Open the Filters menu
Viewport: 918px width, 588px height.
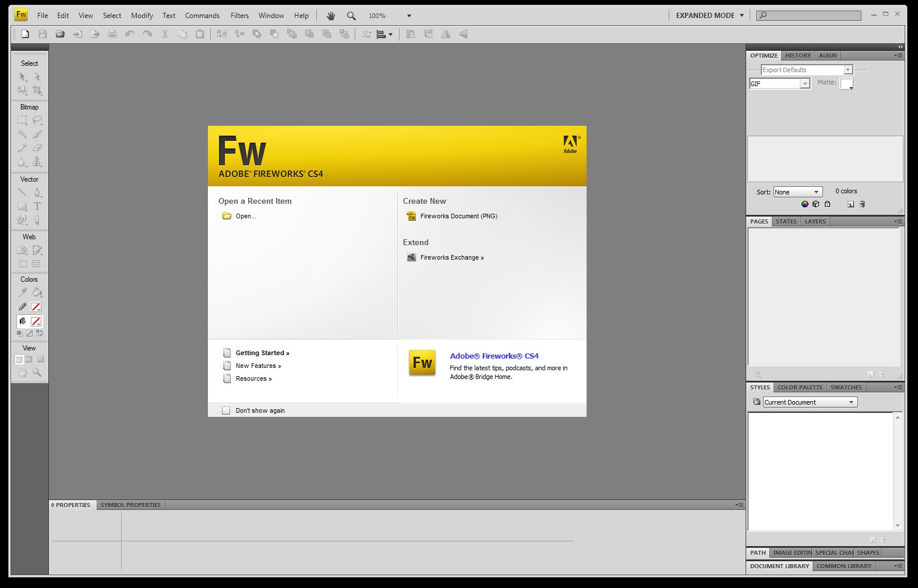click(239, 16)
